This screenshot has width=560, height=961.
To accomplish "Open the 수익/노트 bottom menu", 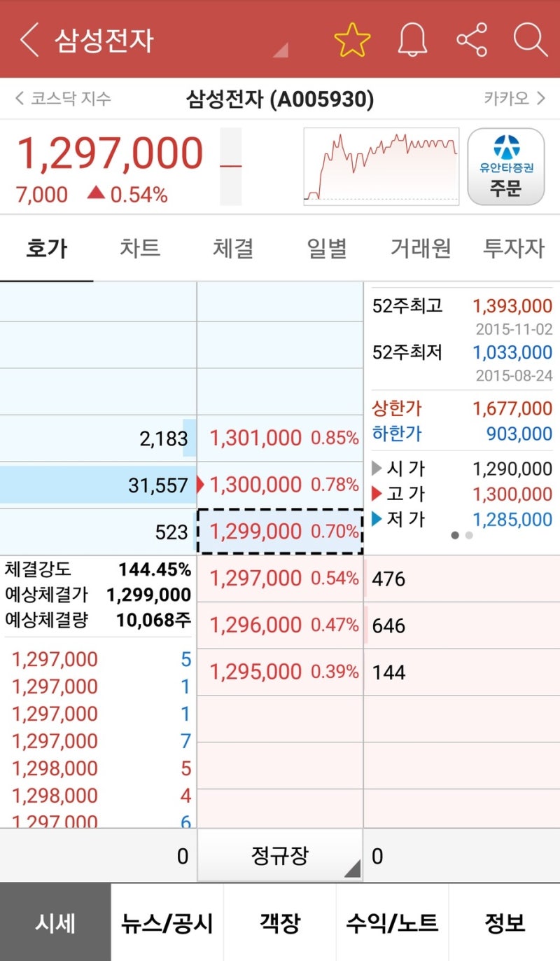I will (x=392, y=922).
